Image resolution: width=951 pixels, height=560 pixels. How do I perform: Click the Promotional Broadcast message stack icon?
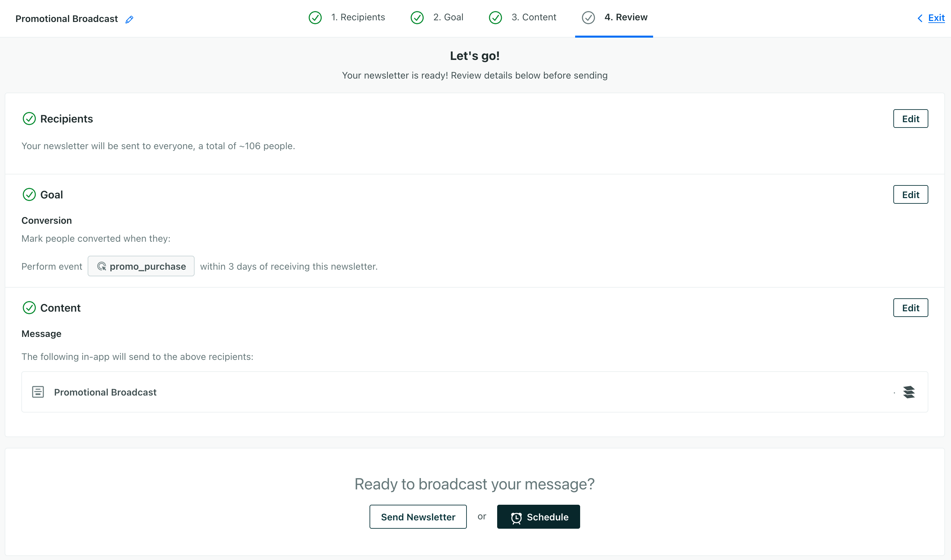[909, 392]
